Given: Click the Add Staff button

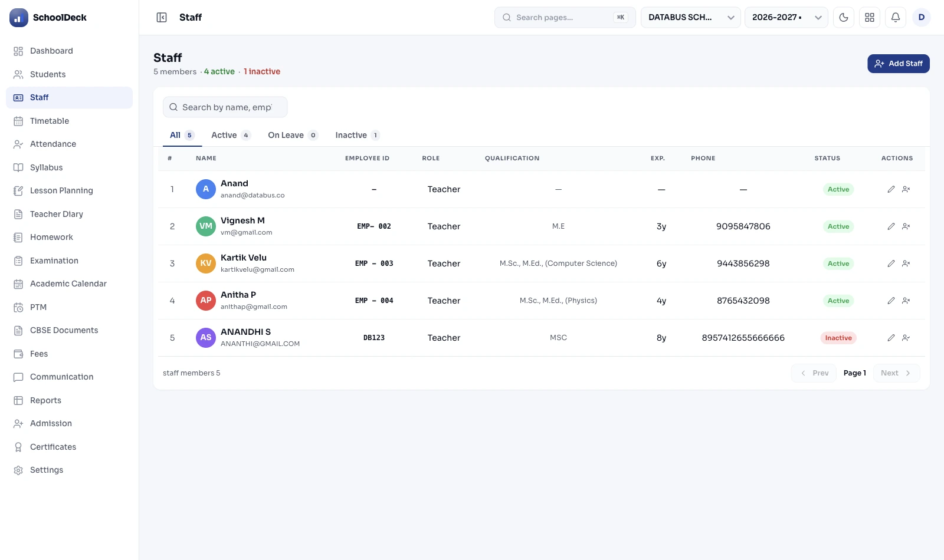Looking at the screenshot, I should pyautogui.click(x=899, y=64).
